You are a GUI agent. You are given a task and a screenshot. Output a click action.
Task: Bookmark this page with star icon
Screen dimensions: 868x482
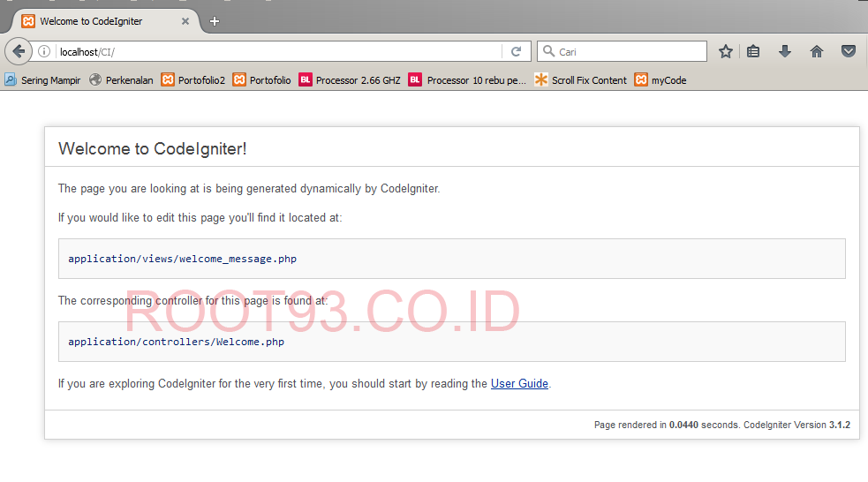pyautogui.click(x=725, y=51)
